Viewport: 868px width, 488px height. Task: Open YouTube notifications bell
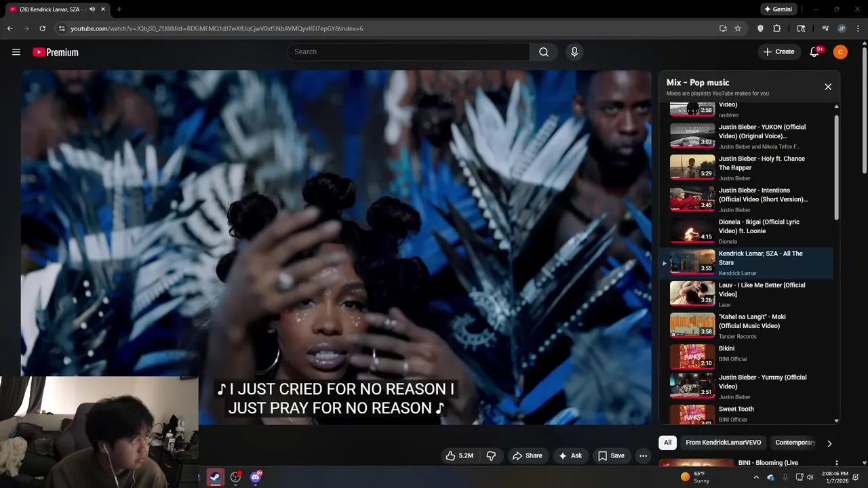(815, 52)
